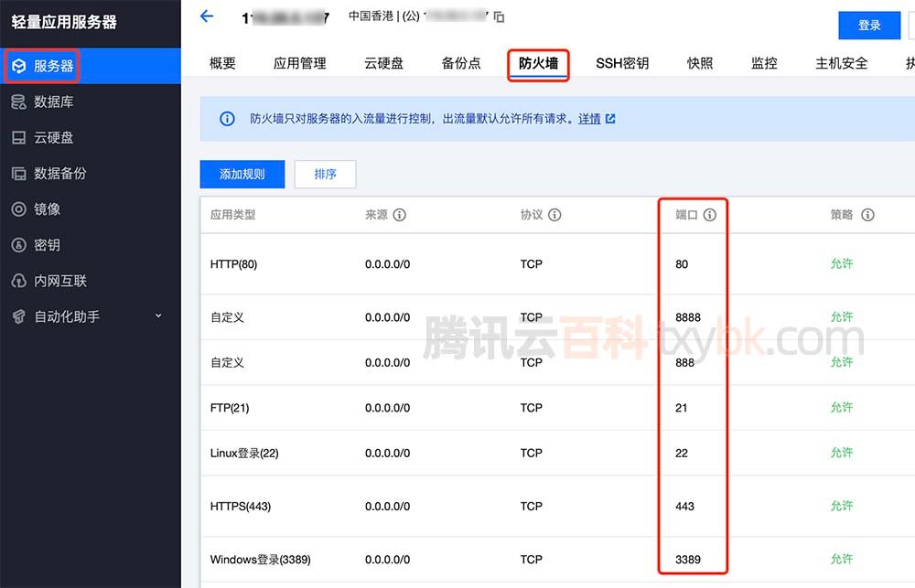Click port value 888
The height and width of the screenshot is (588, 915).
tap(684, 363)
